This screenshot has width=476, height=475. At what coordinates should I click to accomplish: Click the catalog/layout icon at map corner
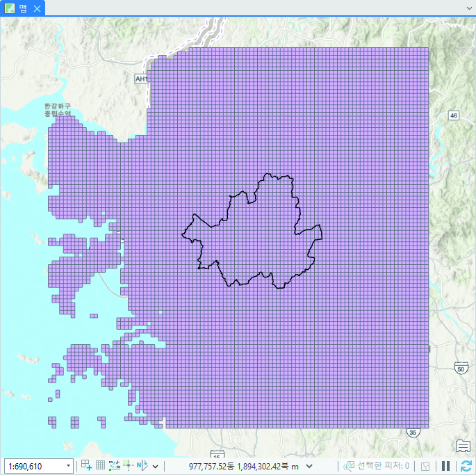[463, 446]
